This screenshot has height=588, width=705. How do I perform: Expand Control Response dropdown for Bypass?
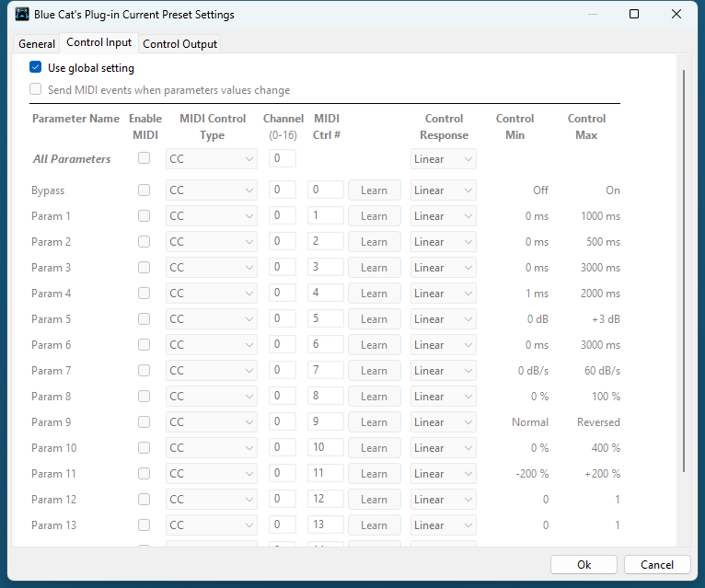(x=443, y=190)
